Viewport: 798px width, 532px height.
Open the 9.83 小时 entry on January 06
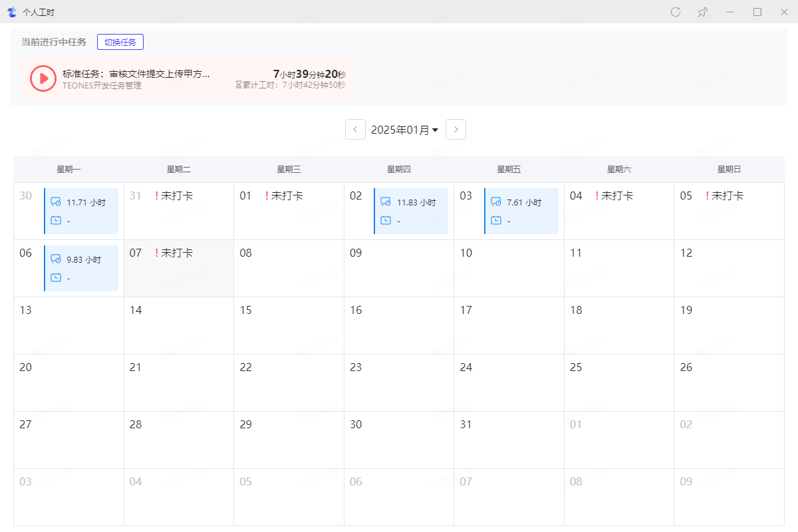click(84, 259)
